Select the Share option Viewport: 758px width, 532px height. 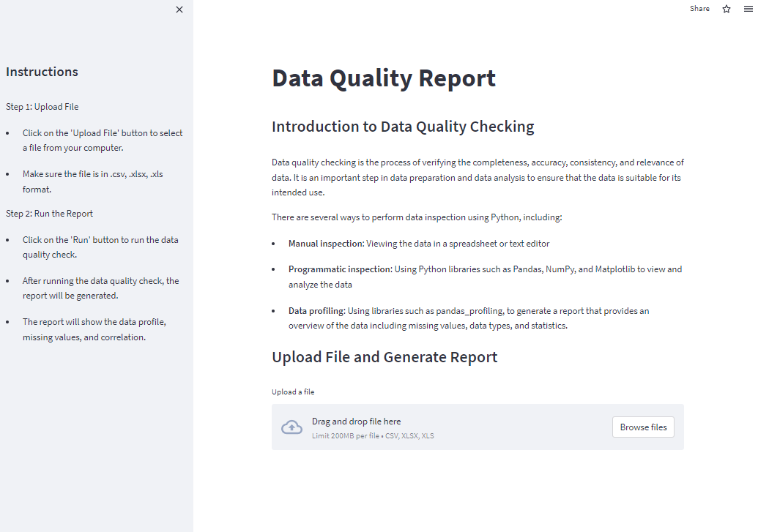699,9
